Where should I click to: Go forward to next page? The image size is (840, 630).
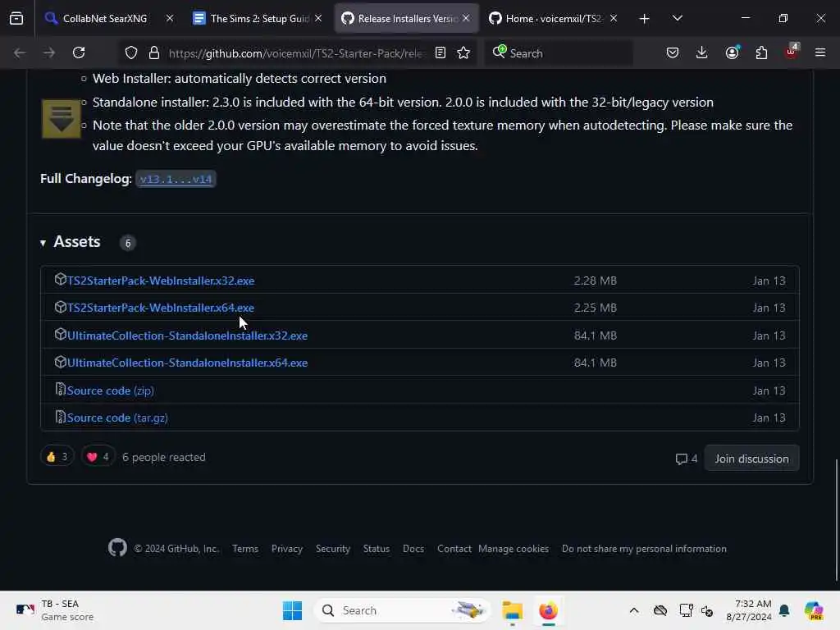pyautogui.click(x=48, y=52)
